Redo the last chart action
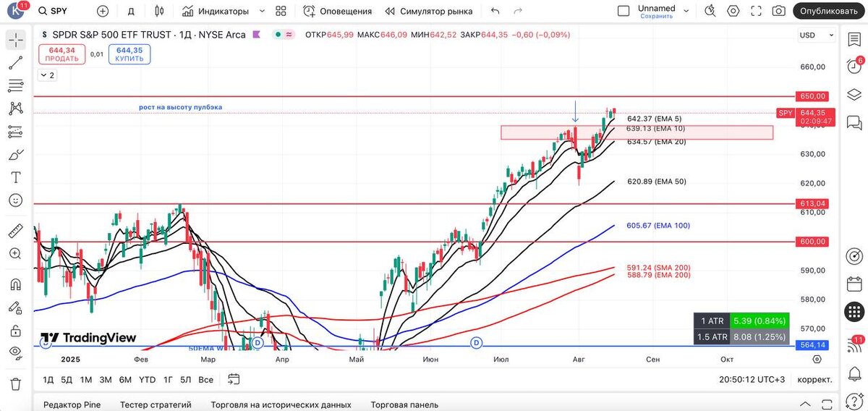This screenshot has height=411, width=868. (x=518, y=11)
